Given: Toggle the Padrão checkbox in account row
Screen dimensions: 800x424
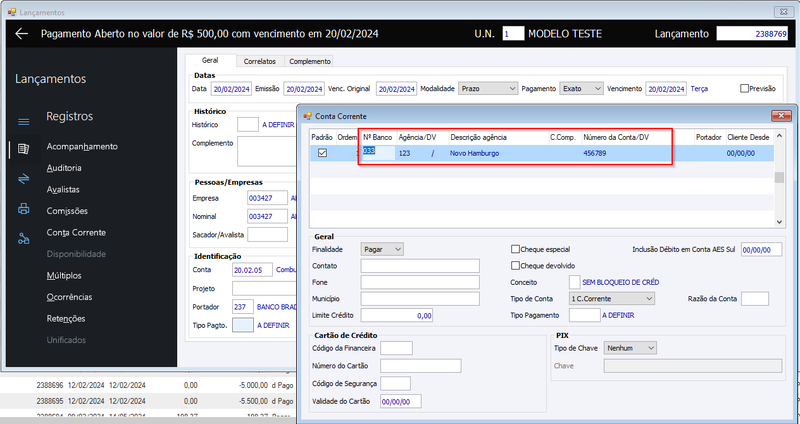Looking at the screenshot, I should pos(322,153).
